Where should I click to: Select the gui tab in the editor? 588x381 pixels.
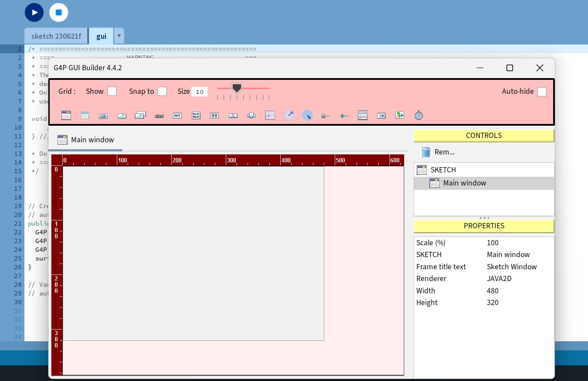pos(101,36)
